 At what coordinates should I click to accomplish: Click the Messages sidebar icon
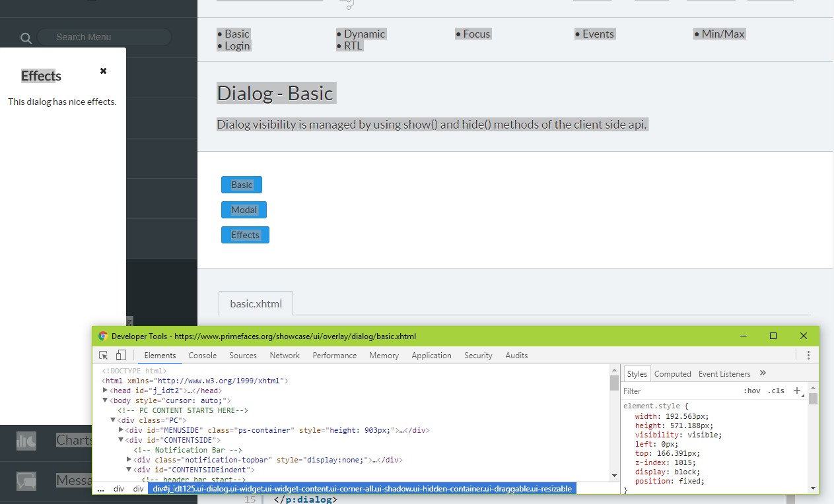point(26,480)
